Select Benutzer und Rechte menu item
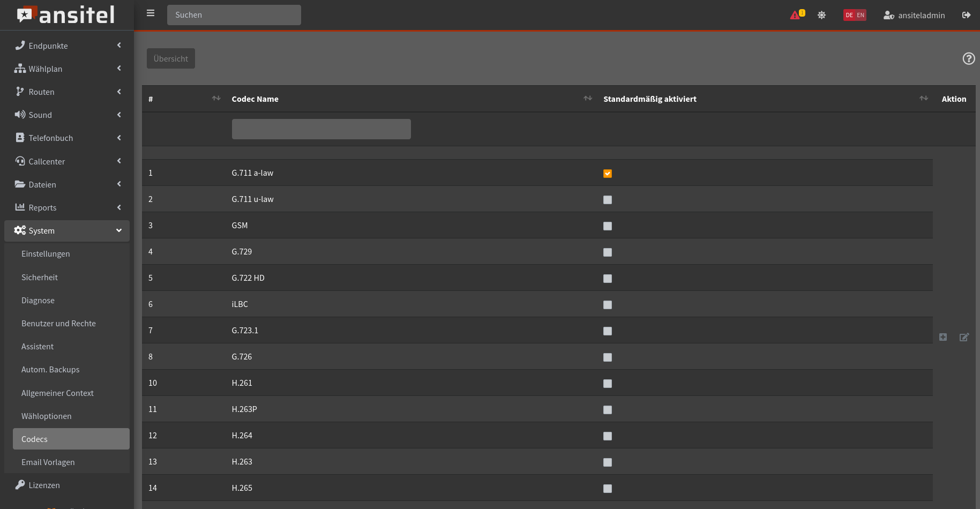 point(58,324)
